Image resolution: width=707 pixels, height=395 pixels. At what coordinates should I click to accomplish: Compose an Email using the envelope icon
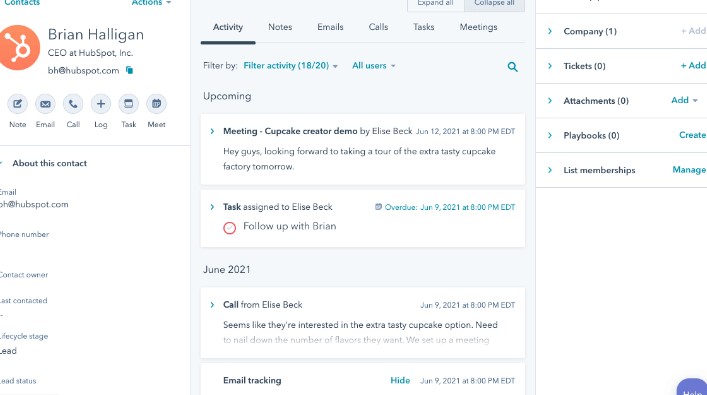(45, 104)
